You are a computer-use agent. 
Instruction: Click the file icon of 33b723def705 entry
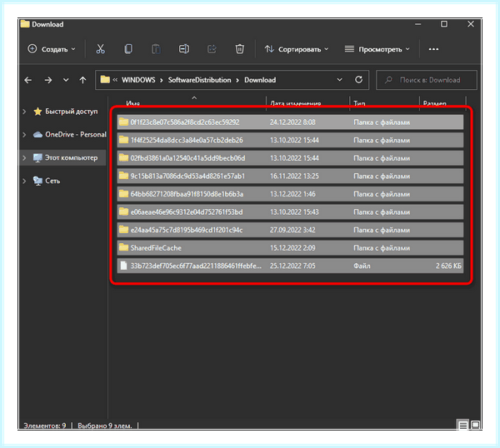[x=123, y=266]
